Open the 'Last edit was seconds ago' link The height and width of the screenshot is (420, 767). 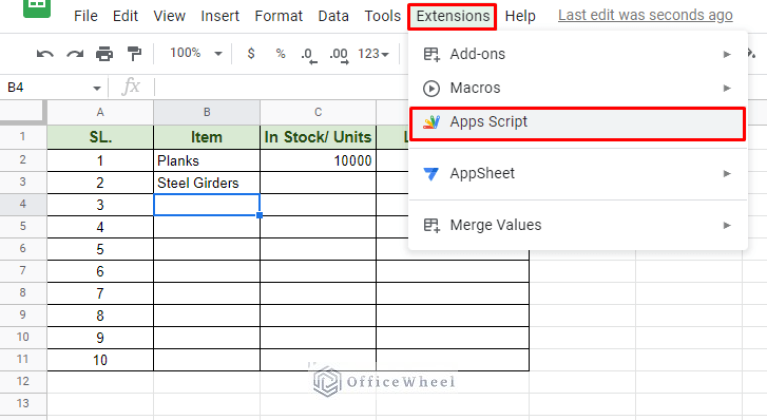tap(645, 15)
